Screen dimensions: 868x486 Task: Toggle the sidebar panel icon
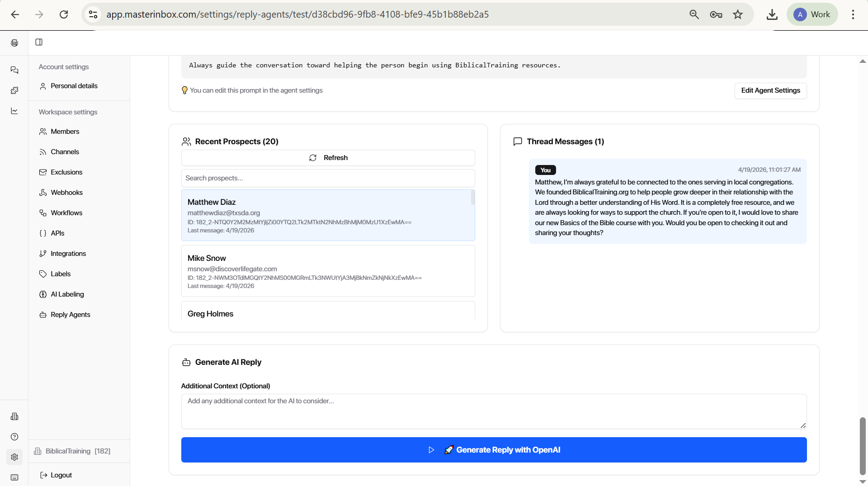pos(39,42)
